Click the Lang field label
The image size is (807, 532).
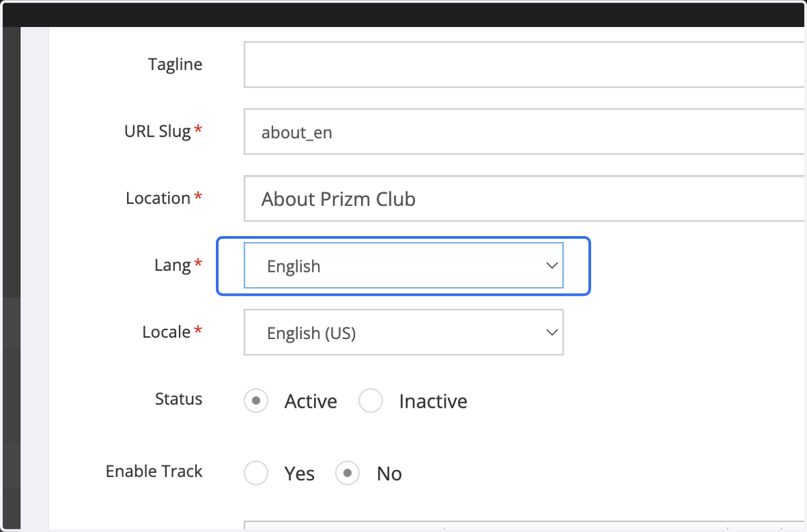[173, 265]
